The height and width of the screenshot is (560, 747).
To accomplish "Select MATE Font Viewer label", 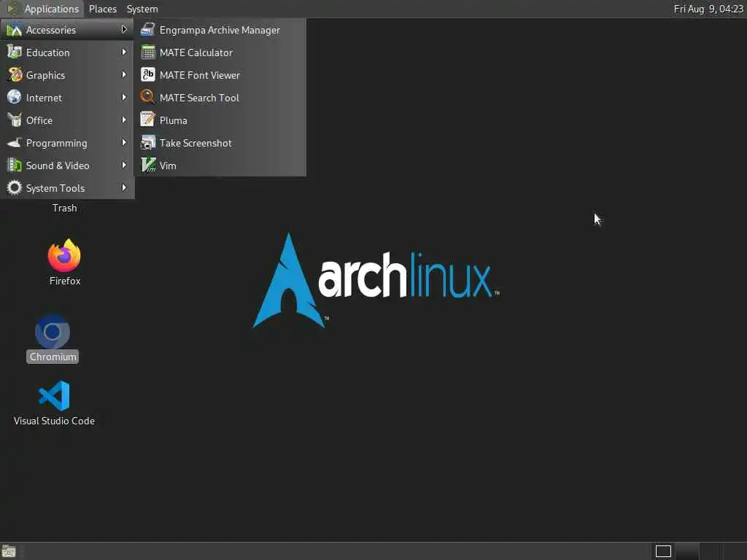I will pyautogui.click(x=200, y=75).
